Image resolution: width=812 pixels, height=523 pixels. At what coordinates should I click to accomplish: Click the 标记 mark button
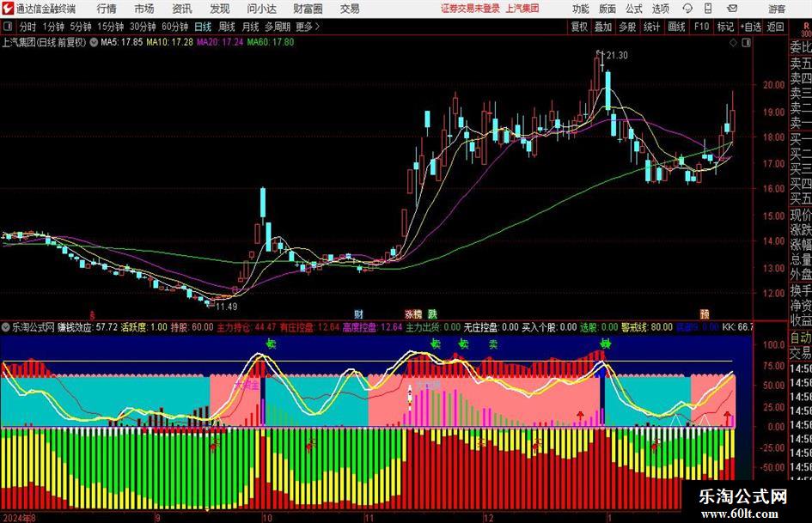(725, 27)
